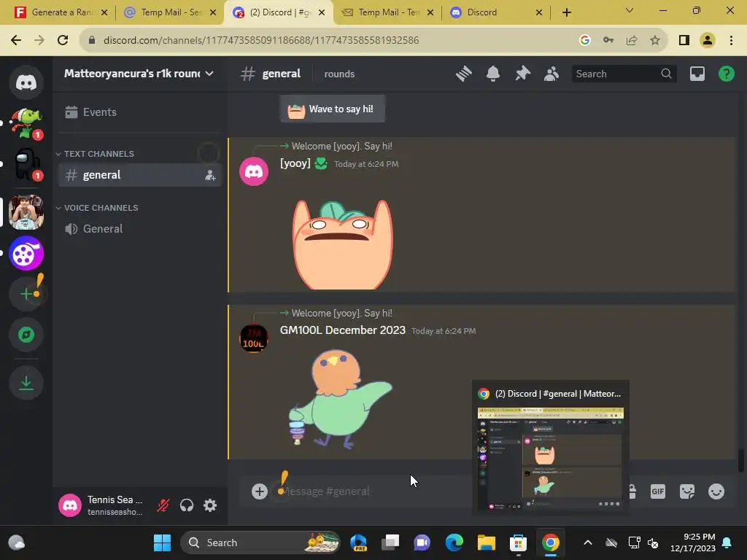Select the photo avatar server icon
Viewport: 747px width, 560px height.
26,212
